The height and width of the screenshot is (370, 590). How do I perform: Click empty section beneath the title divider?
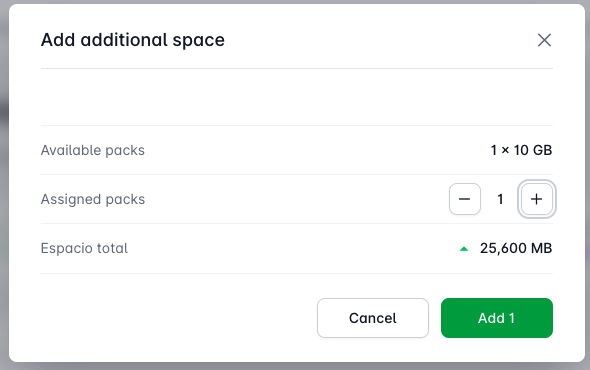[x=297, y=97]
